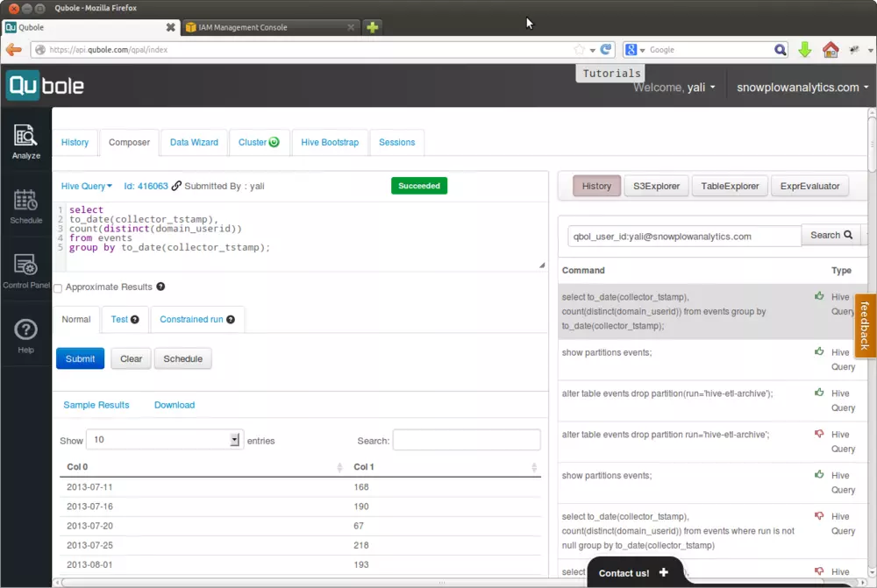Viewport: 877px width, 588px height.
Task: Open the Sessions tab
Action: [397, 143]
